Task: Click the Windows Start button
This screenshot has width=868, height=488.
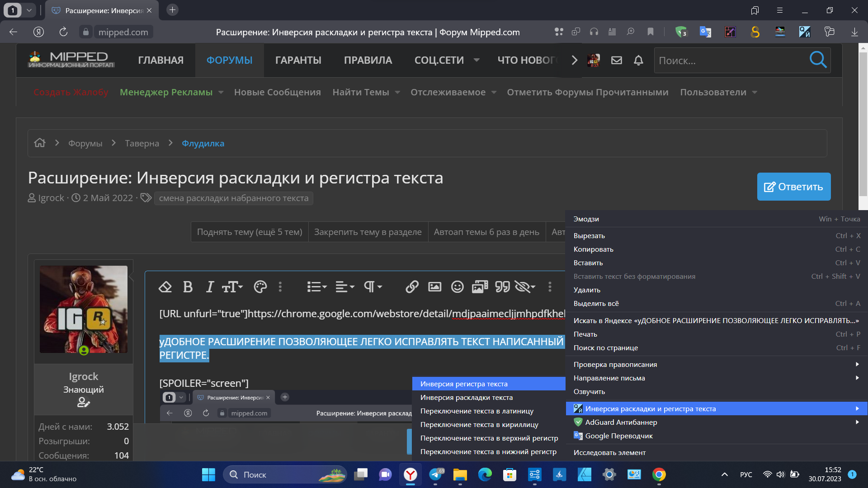Action: [x=208, y=474]
